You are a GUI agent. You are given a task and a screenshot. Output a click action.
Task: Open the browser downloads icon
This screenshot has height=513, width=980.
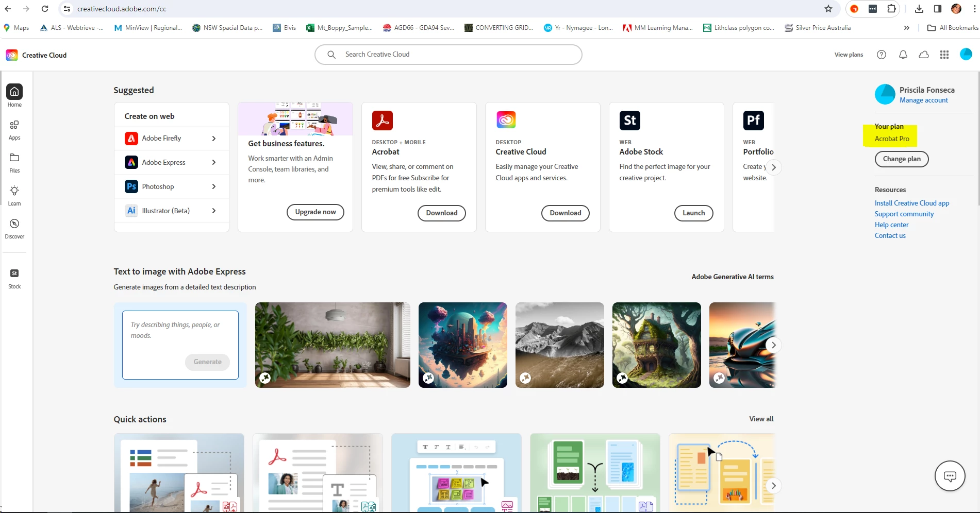click(x=919, y=9)
